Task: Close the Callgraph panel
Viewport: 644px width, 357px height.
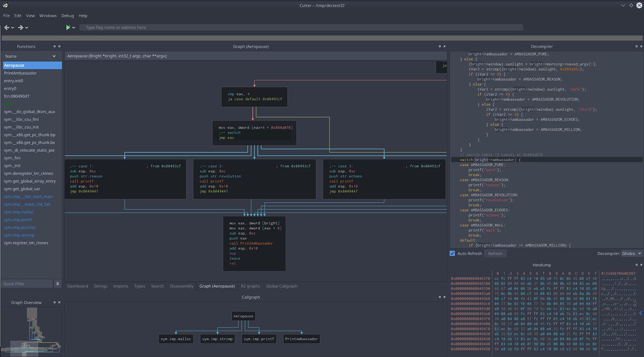Action: point(443,297)
